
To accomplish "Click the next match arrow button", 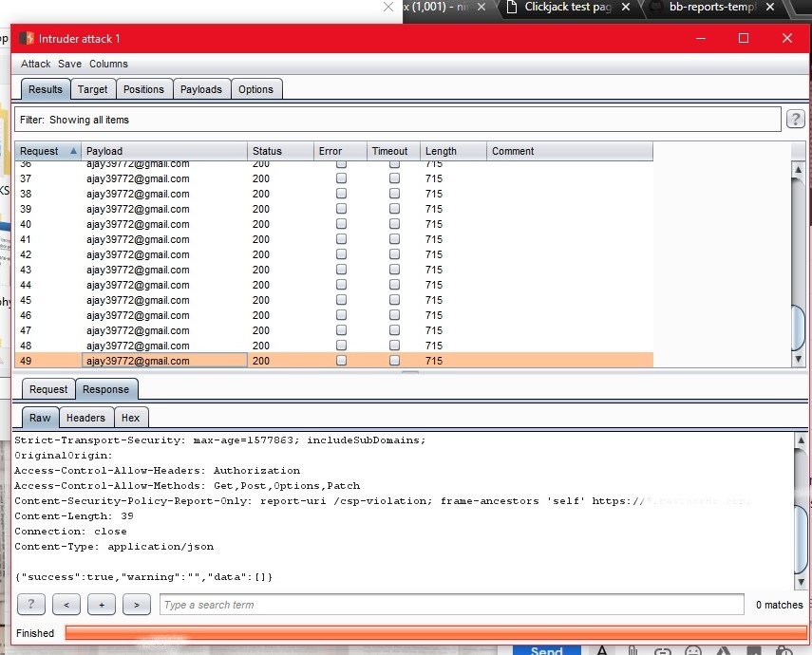I will 137,605.
